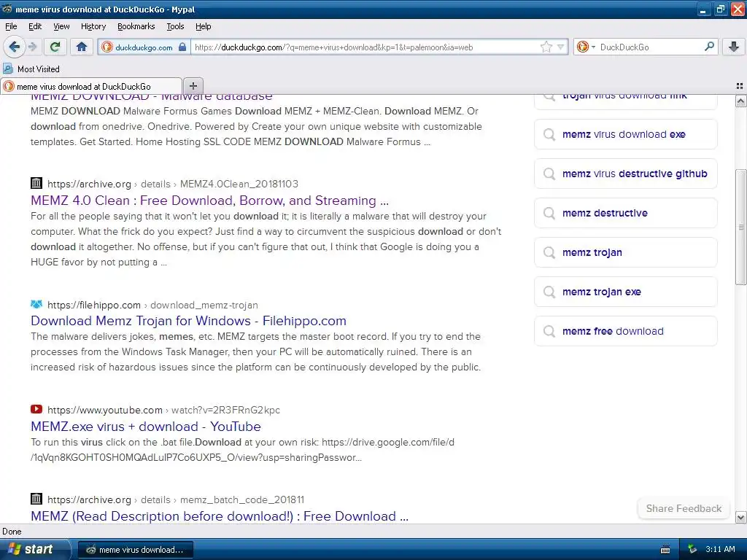Image resolution: width=747 pixels, height=560 pixels.
Task: Reload the page with the refresh icon
Action: pyautogui.click(x=55, y=47)
